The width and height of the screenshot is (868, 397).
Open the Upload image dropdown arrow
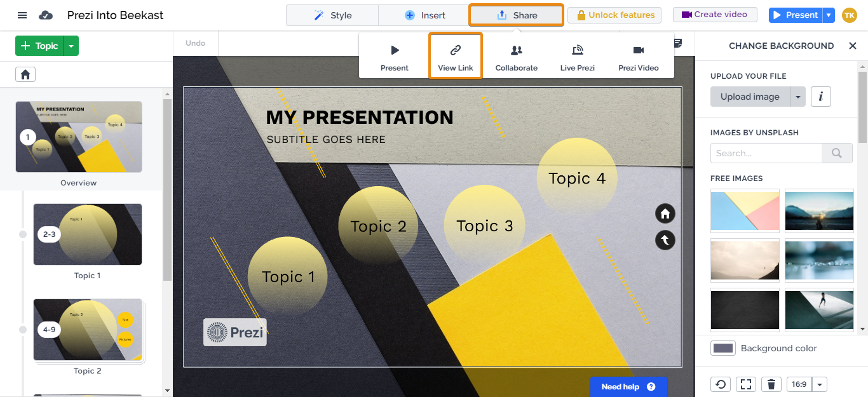[x=799, y=96]
